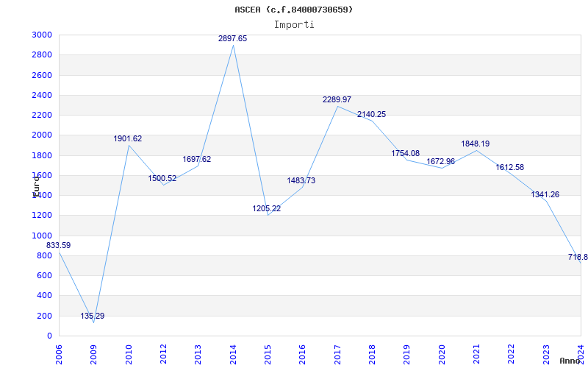Viewport: 588px width, 368px height.
Task: Select the x-axis year 2017
Action: [337, 355]
